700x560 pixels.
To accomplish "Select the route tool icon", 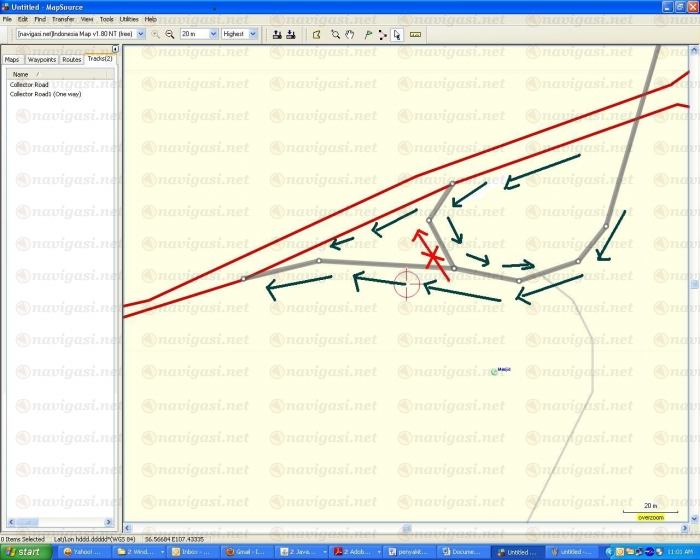I will pos(382,34).
